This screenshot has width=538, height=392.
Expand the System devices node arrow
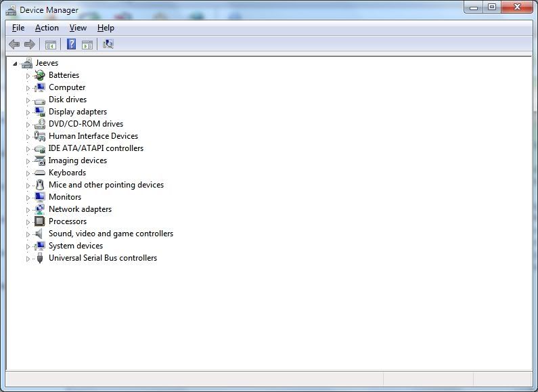click(x=28, y=246)
